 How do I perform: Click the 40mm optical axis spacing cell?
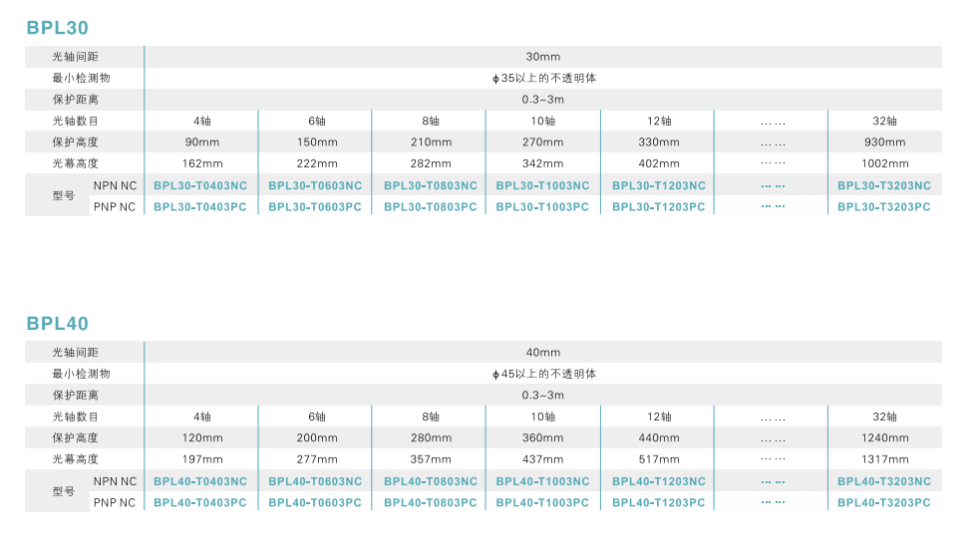click(543, 353)
